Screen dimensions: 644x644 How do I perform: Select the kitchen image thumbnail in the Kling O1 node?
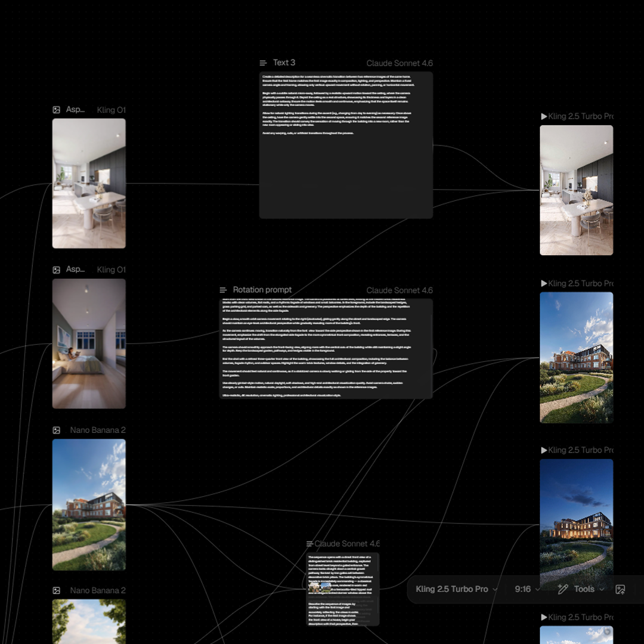point(89,183)
